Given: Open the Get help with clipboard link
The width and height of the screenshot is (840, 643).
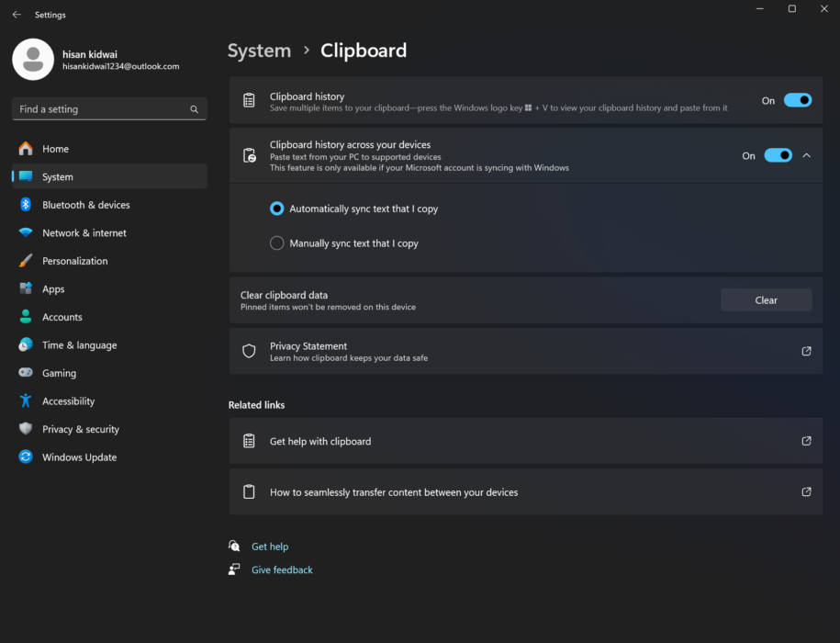Looking at the screenshot, I should point(319,441).
